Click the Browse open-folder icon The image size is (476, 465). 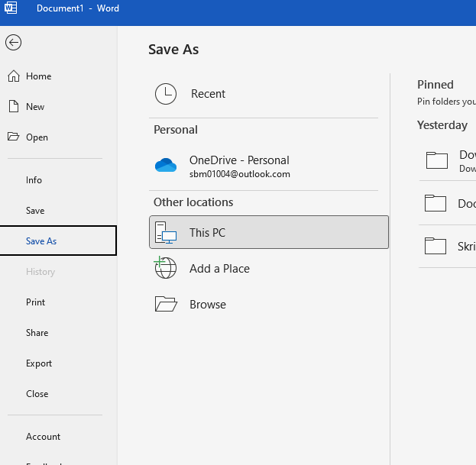coord(166,304)
